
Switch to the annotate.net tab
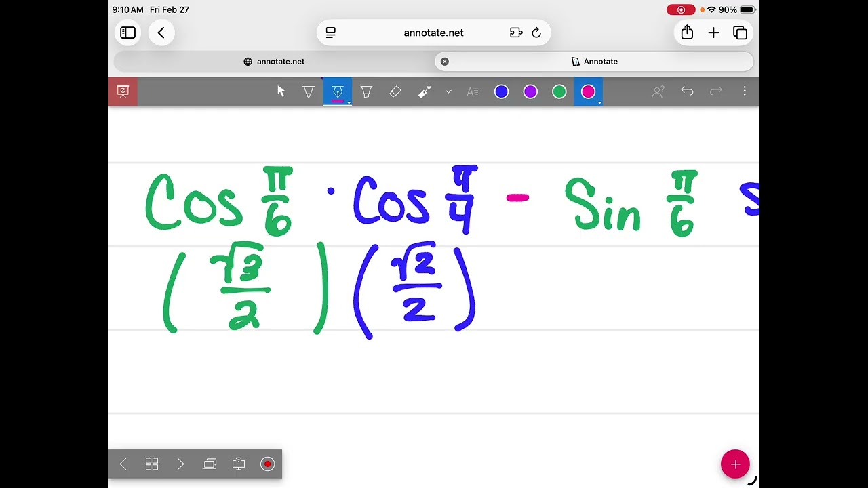(274, 61)
